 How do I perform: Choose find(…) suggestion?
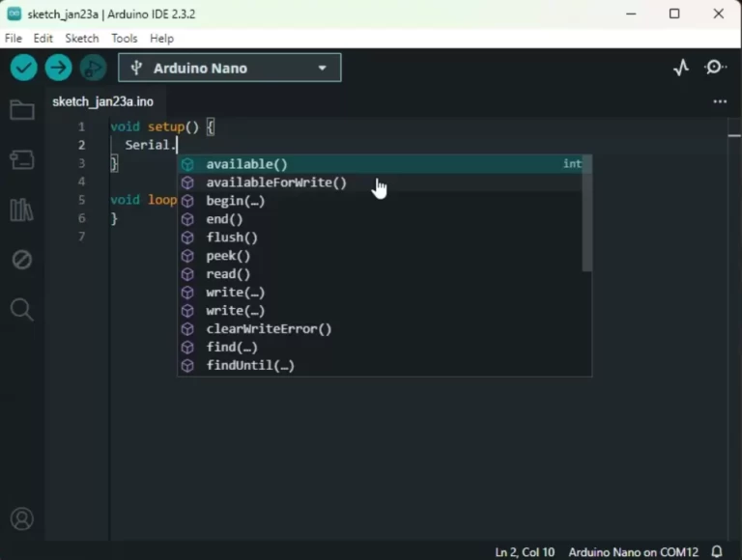381,348
